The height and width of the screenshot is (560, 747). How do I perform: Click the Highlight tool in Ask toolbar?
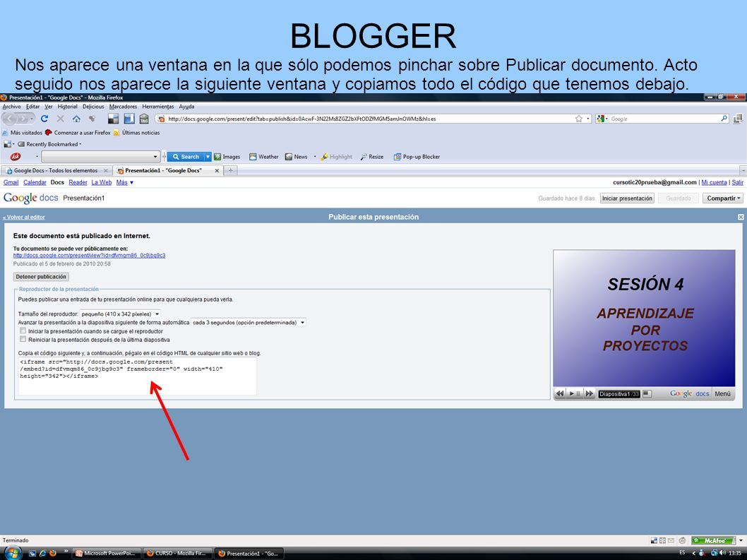click(x=336, y=157)
